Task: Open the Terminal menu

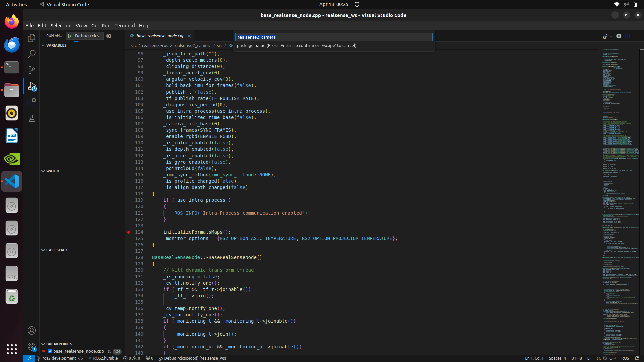Action: point(125,26)
